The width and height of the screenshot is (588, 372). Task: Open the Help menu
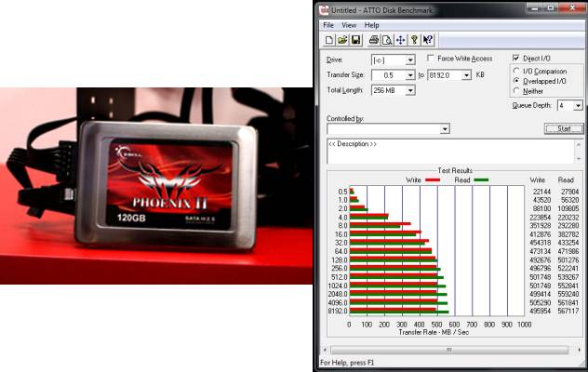point(371,25)
